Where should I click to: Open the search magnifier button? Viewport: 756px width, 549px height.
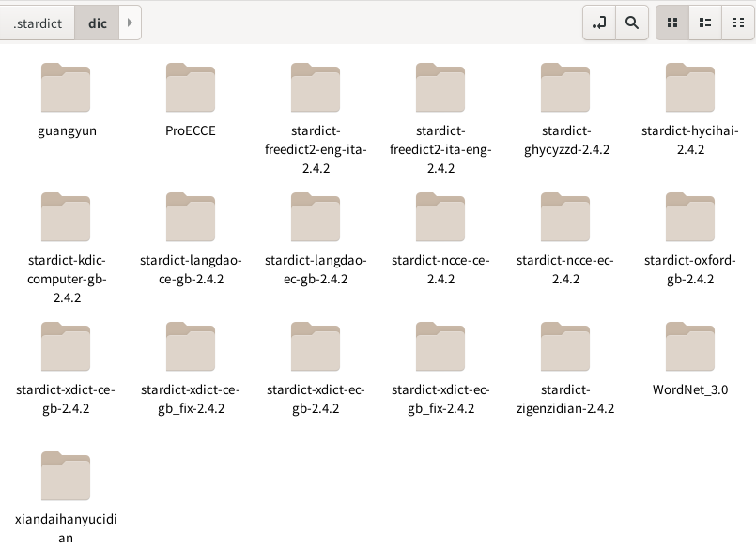click(x=632, y=23)
